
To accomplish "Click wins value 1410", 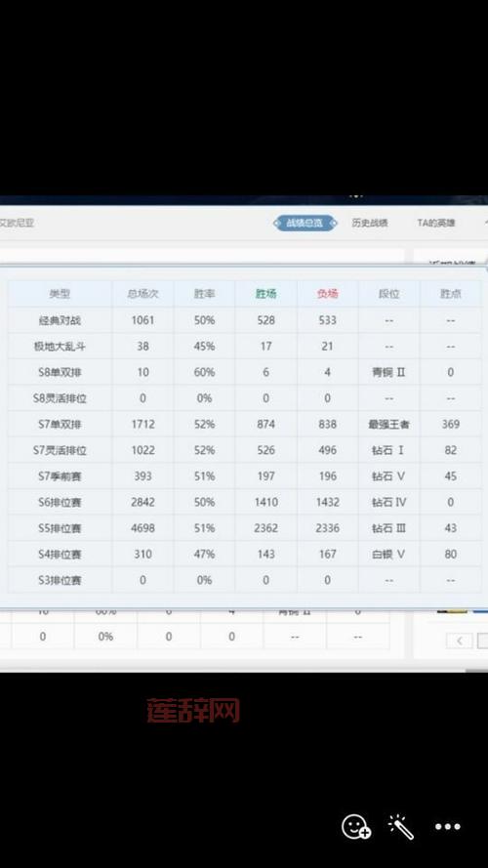I will pos(265,502).
